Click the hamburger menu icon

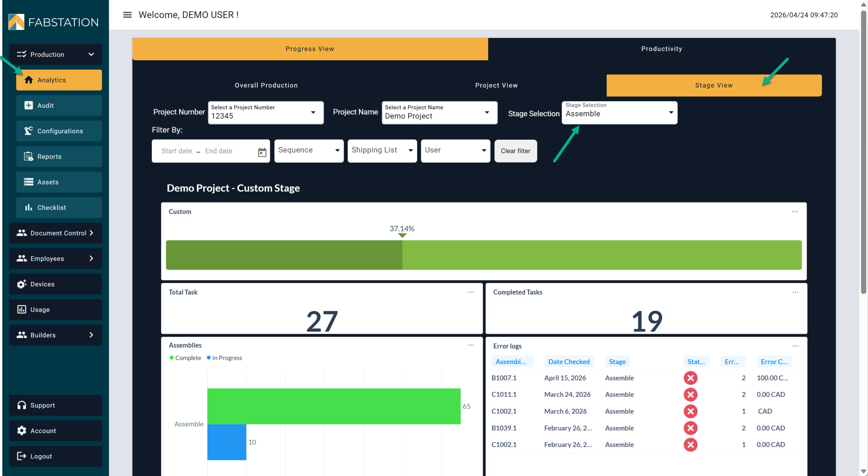(x=127, y=15)
